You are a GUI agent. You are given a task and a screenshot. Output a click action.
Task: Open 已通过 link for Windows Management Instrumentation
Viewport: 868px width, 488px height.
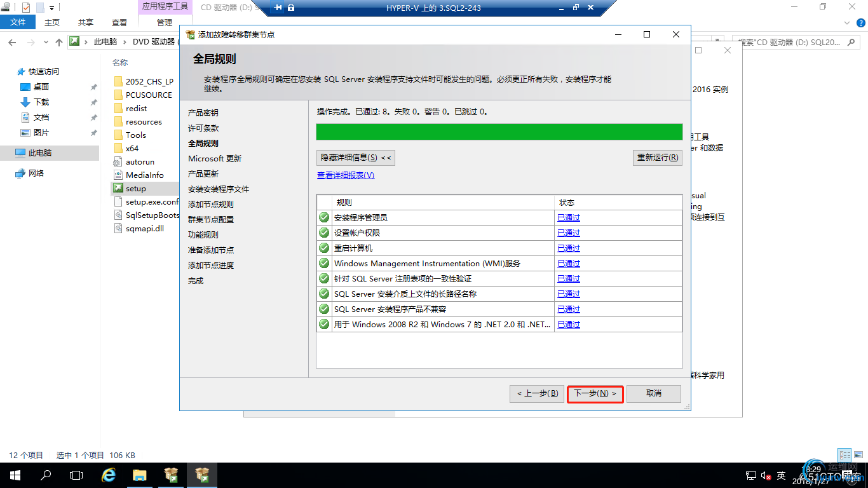coord(569,263)
